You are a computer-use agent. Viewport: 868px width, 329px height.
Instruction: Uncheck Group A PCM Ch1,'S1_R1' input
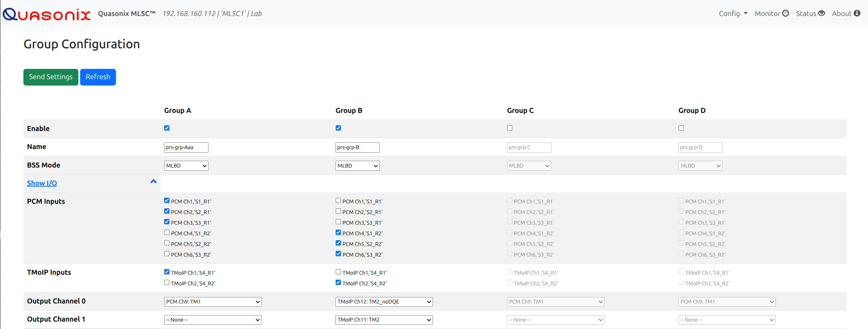[x=167, y=201]
